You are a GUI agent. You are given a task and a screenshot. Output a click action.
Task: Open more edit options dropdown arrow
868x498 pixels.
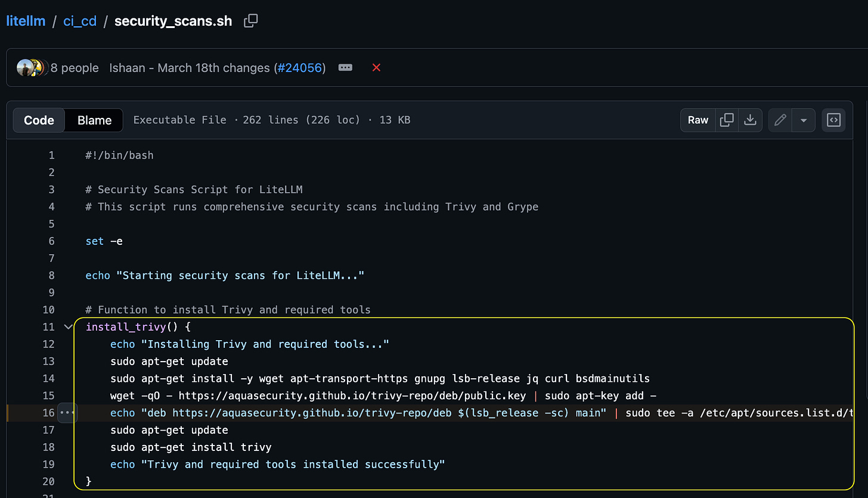coord(804,120)
